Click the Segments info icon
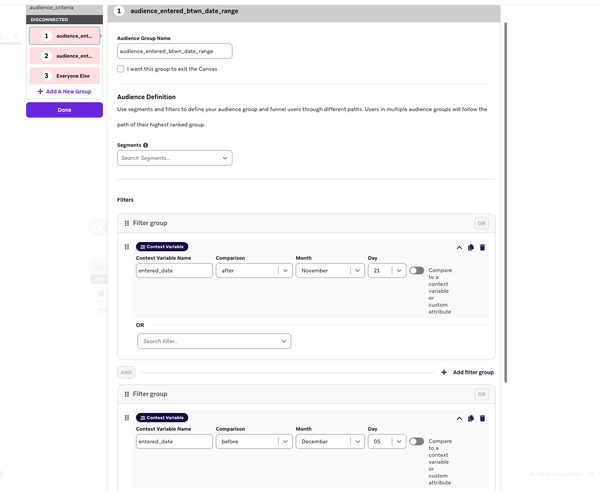Viewport: 600px width, 491px height. pyautogui.click(x=146, y=145)
